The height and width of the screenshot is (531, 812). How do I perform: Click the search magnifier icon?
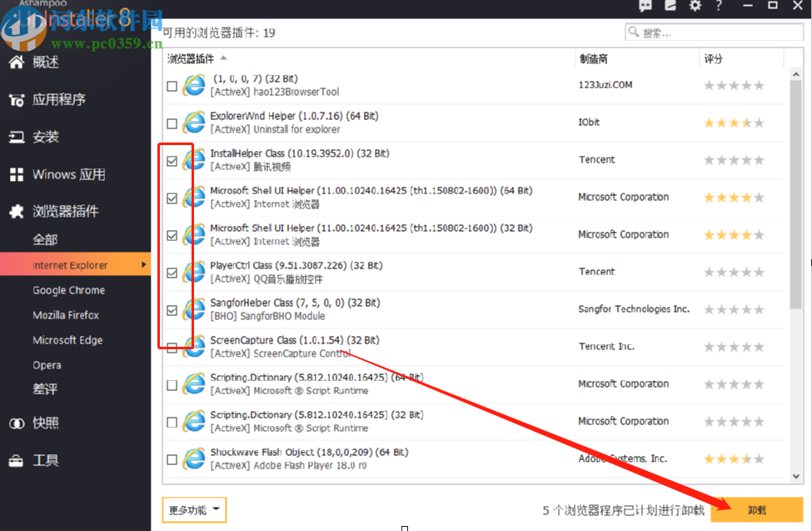tap(633, 33)
